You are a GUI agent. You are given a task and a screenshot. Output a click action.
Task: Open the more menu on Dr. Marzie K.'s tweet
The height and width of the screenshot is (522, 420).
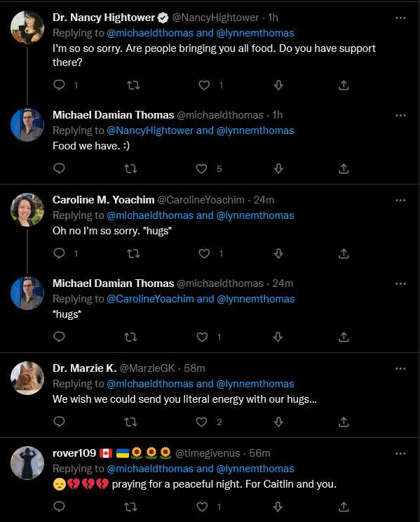tap(400, 368)
